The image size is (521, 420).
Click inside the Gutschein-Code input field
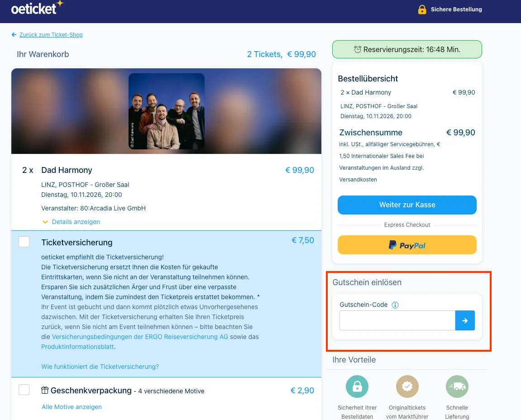(x=397, y=320)
